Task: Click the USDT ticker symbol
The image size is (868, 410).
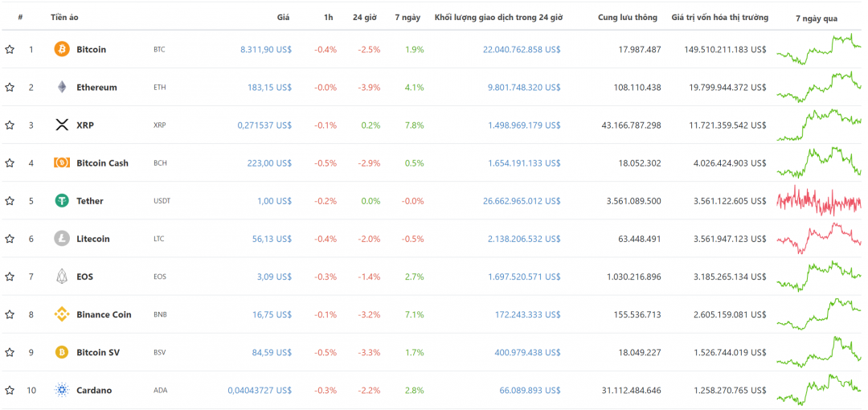Action: coord(162,200)
